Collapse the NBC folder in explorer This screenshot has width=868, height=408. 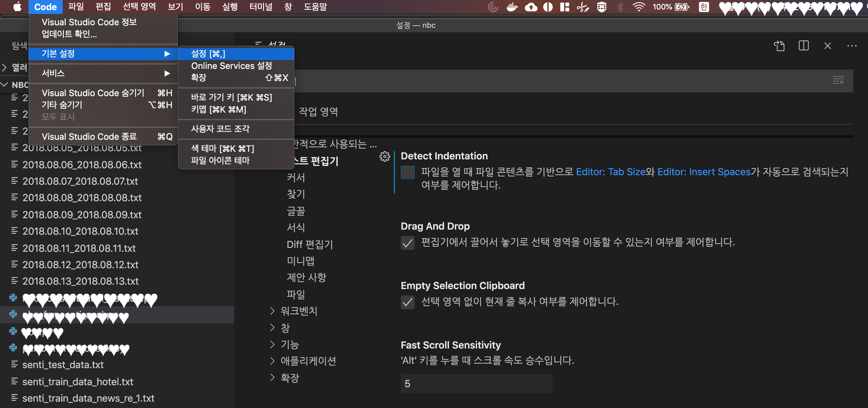pyautogui.click(x=4, y=85)
